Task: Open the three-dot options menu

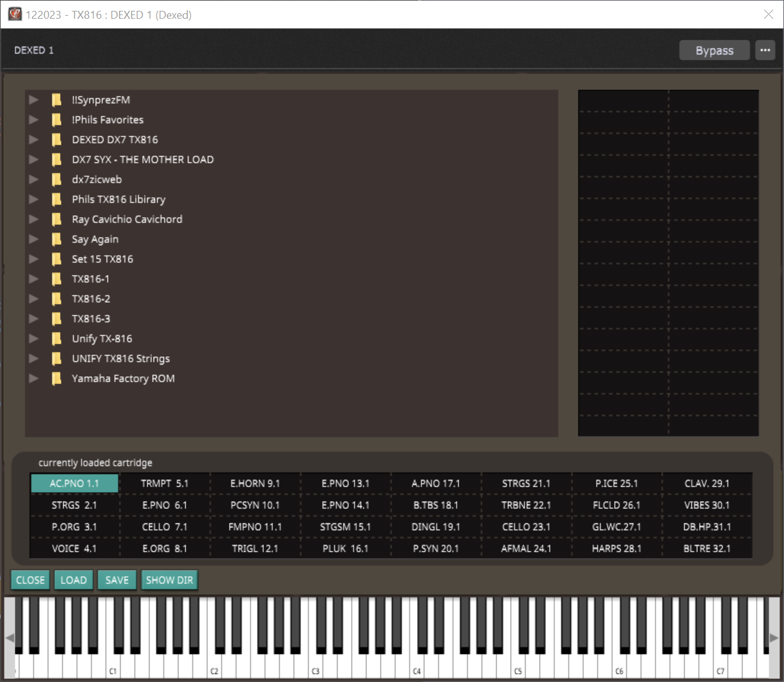Action: (x=765, y=50)
